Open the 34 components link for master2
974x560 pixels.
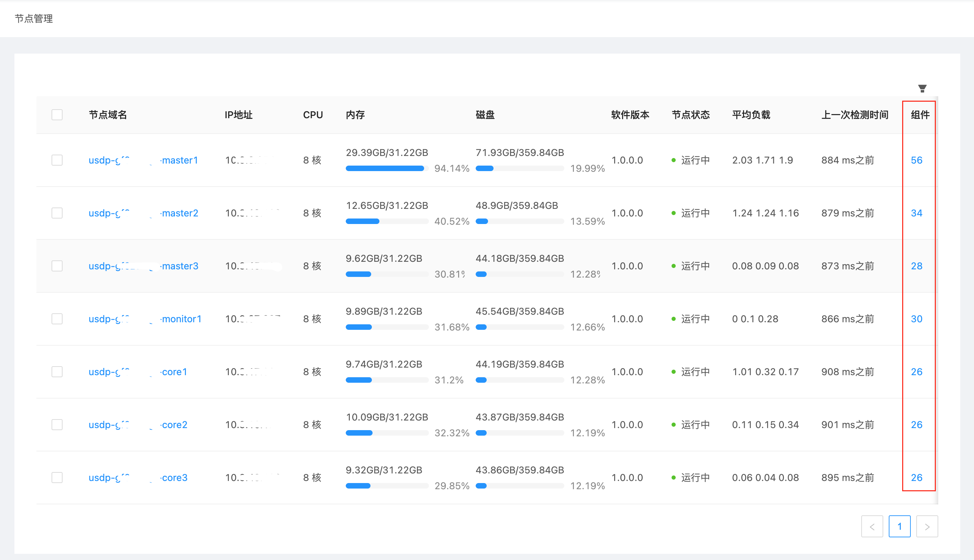point(916,213)
